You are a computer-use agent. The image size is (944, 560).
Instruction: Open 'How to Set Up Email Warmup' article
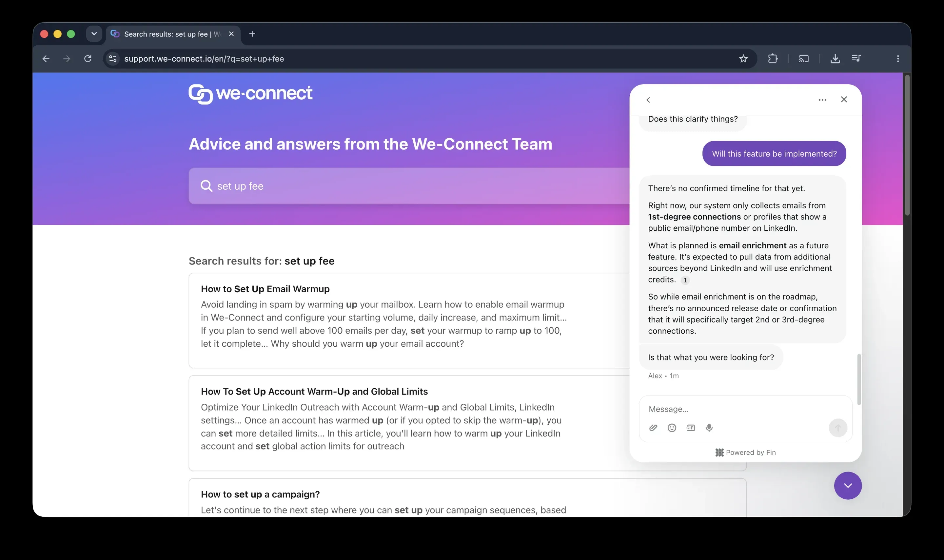[x=265, y=289]
